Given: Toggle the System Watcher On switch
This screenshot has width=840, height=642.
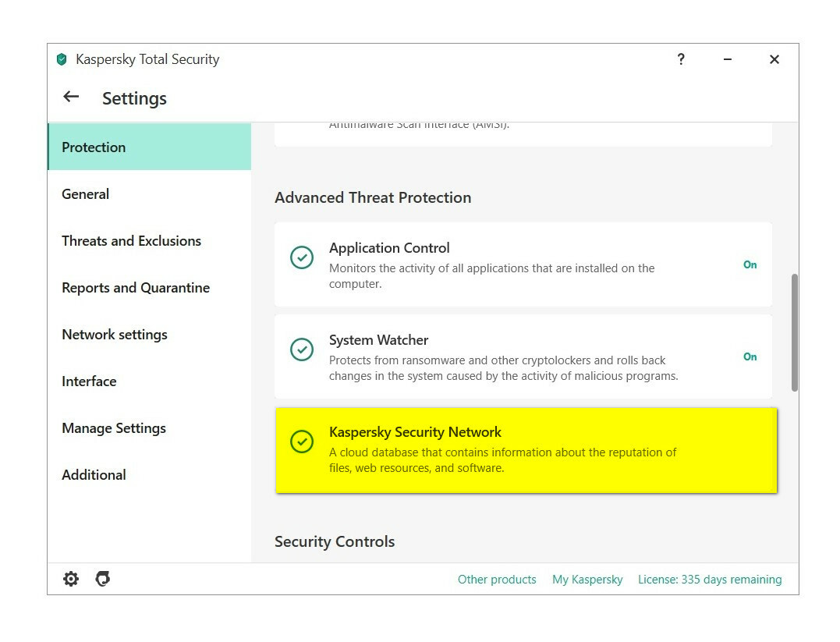Looking at the screenshot, I should [750, 357].
